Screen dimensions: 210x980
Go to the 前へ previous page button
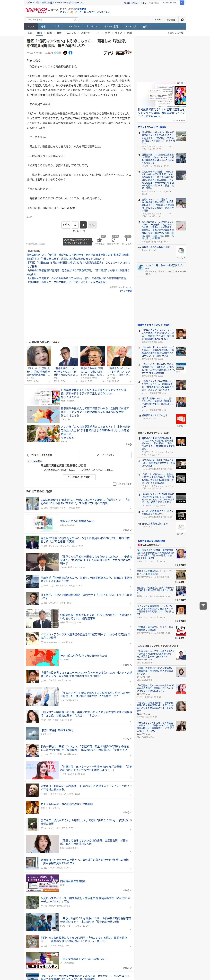click(x=66, y=225)
